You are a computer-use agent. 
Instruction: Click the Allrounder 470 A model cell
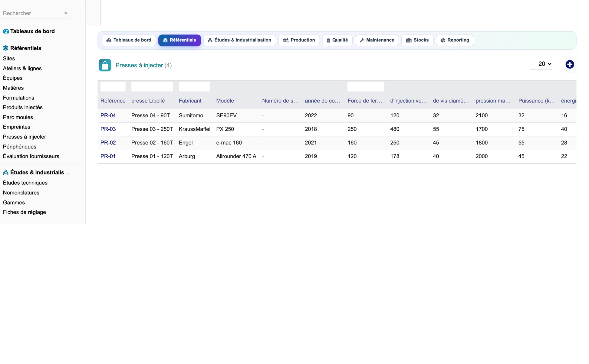(x=236, y=156)
